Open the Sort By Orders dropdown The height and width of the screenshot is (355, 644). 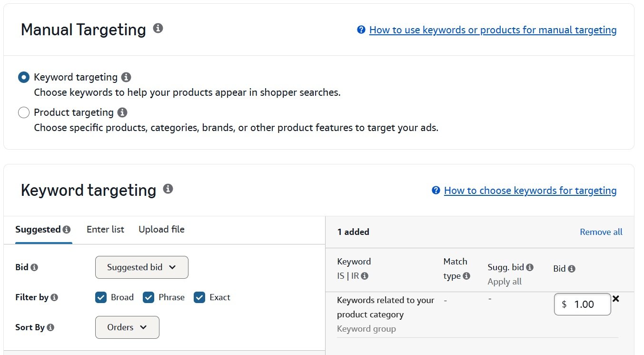(127, 327)
